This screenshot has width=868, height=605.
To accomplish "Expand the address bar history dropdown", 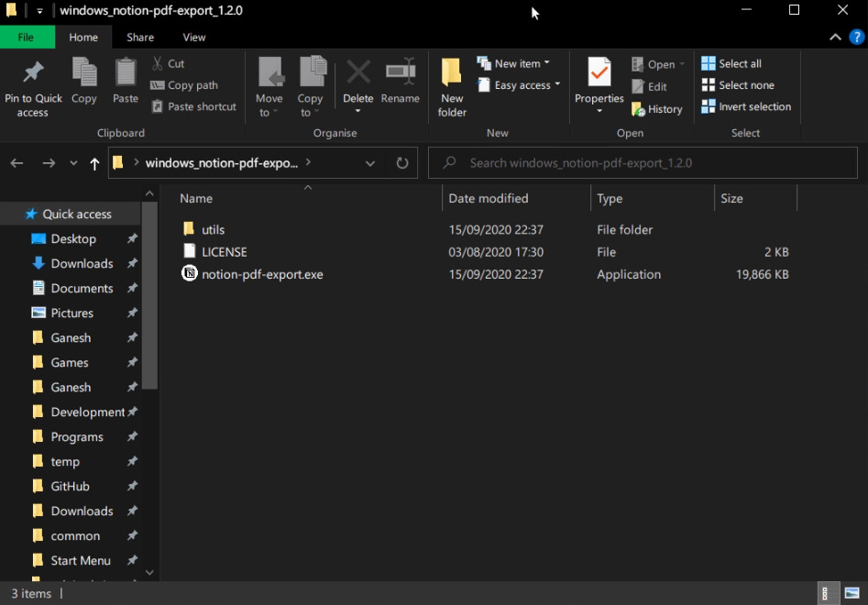I will click(x=369, y=163).
